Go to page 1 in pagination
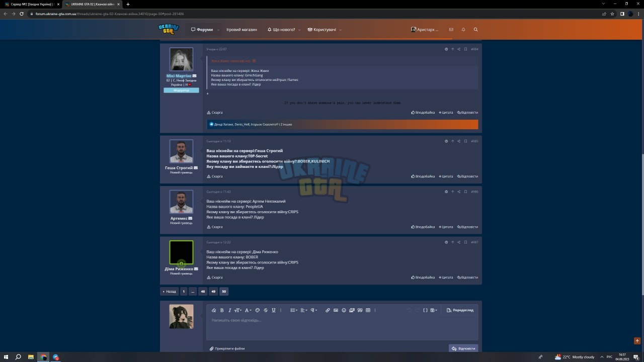The image size is (644, 362). pos(184,291)
